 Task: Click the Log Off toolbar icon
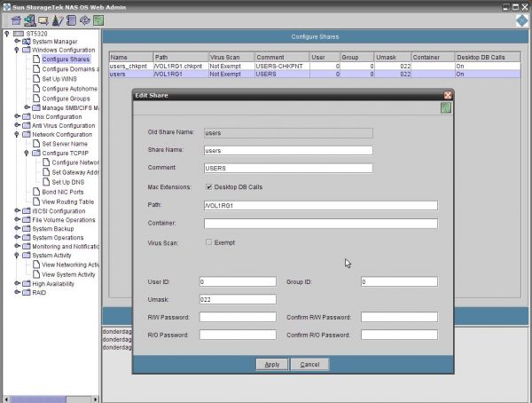(30, 20)
